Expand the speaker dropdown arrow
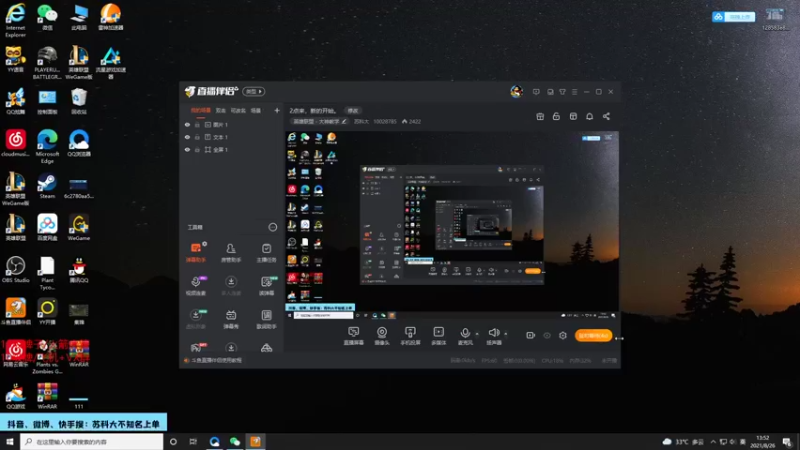This screenshot has width=800, height=450. pyautogui.click(x=506, y=334)
